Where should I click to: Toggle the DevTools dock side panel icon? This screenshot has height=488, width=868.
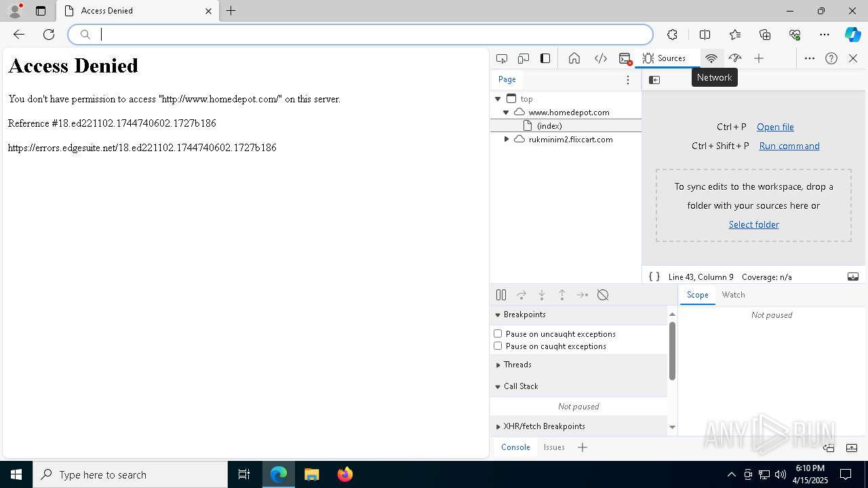pyautogui.click(x=545, y=58)
